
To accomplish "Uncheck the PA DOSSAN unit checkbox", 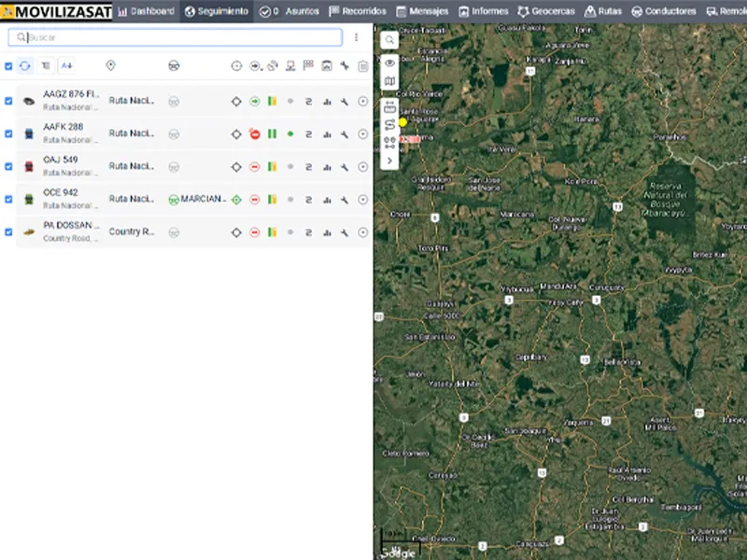I will point(8,231).
